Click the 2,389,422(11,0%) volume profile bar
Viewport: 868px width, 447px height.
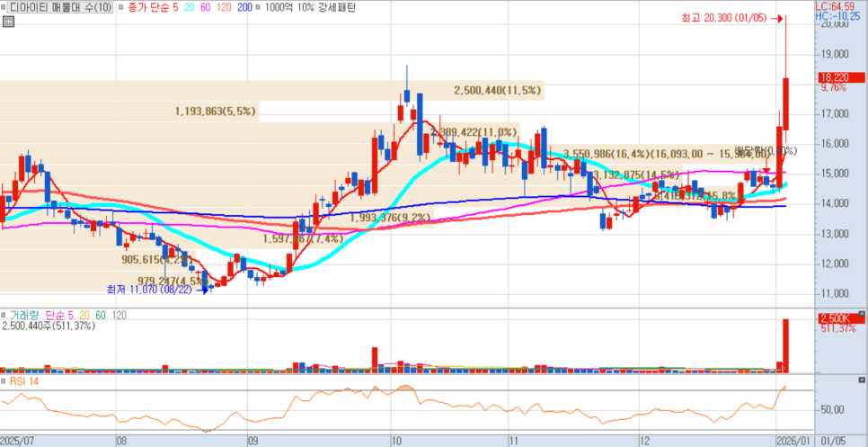point(261,133)
